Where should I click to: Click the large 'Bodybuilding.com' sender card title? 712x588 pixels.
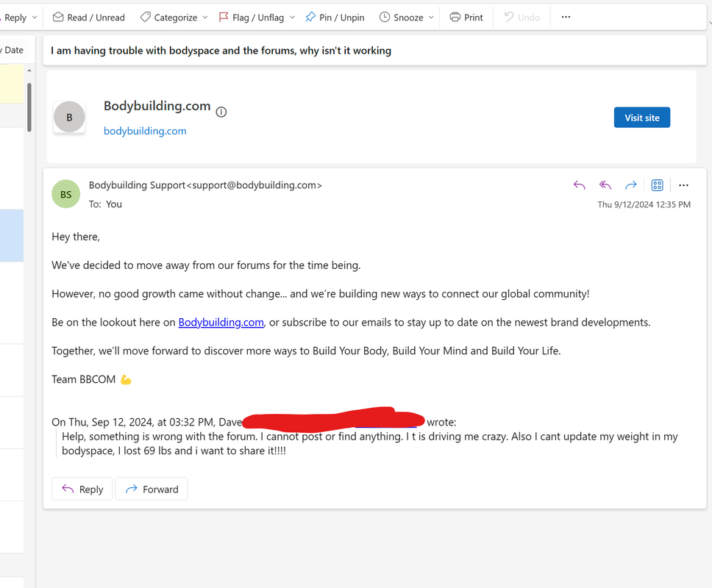(x=157, y=106)
